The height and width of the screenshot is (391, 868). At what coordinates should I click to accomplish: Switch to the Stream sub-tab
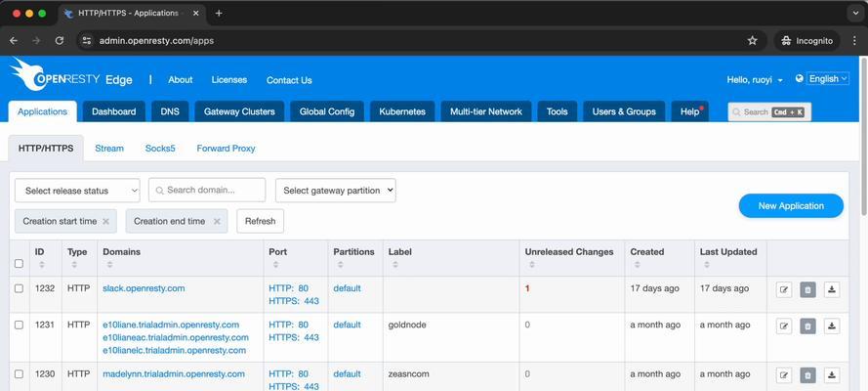pyautogui.click(x=109, y=149)
